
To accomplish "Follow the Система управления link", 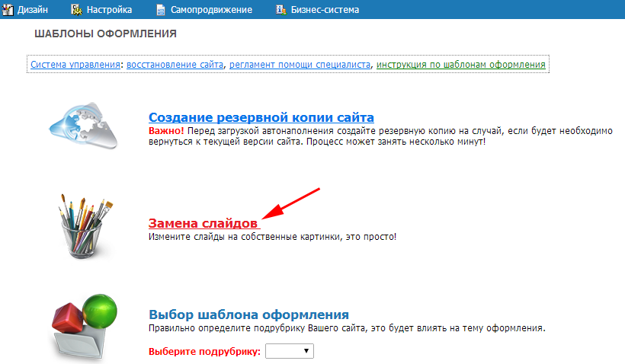I will pos(75,65).
